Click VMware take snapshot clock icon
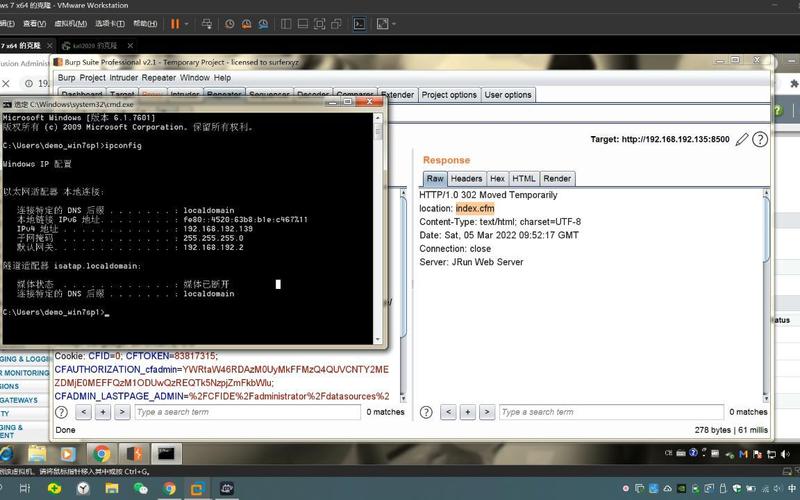This screenshot has width=800, height=500. (x=230, y=24)
